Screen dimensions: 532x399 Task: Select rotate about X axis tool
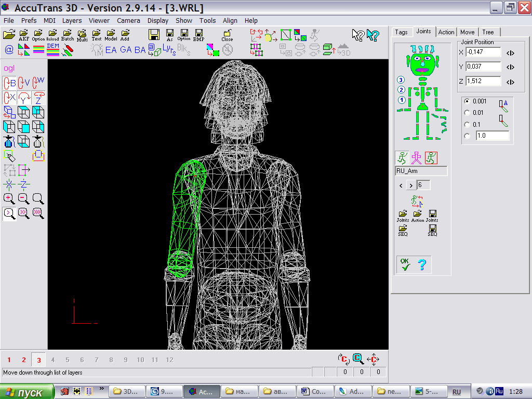pyautogui.click(x=9, y=98)
